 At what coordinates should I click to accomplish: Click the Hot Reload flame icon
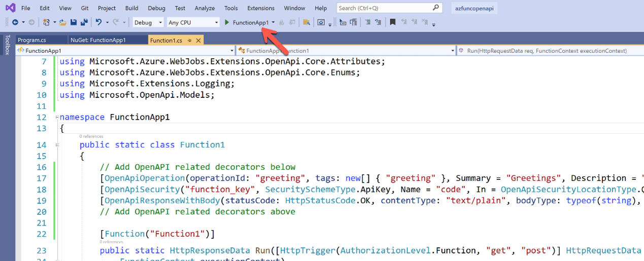tap(282, 22)
